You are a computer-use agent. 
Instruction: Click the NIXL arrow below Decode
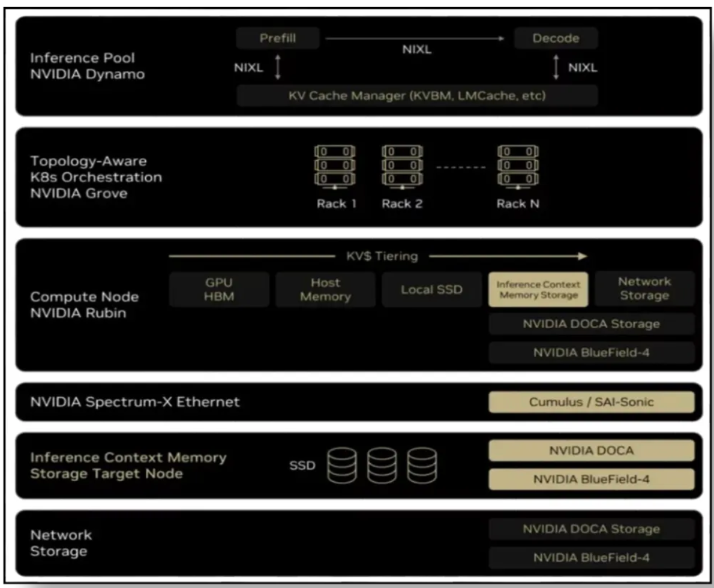pos(556,67)
